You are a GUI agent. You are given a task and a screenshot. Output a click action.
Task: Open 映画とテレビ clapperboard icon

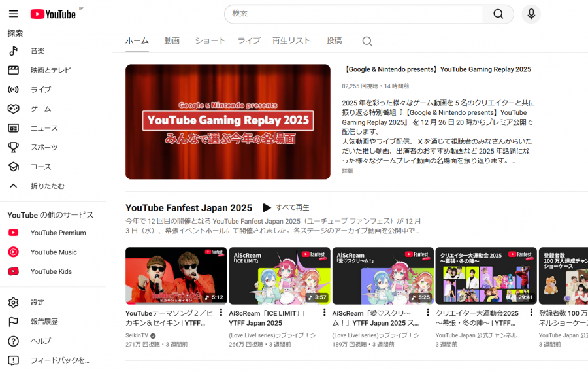14,70
